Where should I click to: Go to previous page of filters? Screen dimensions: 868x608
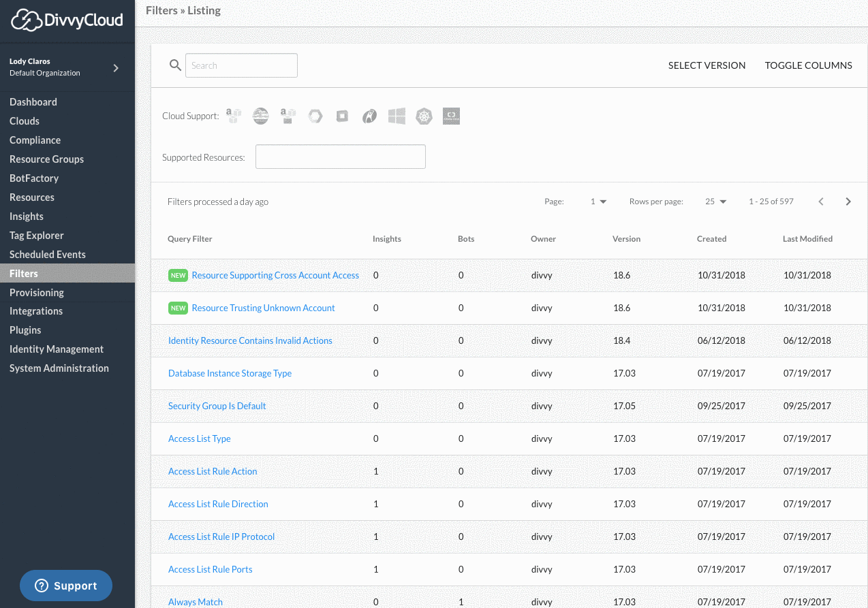click(821, 202)
